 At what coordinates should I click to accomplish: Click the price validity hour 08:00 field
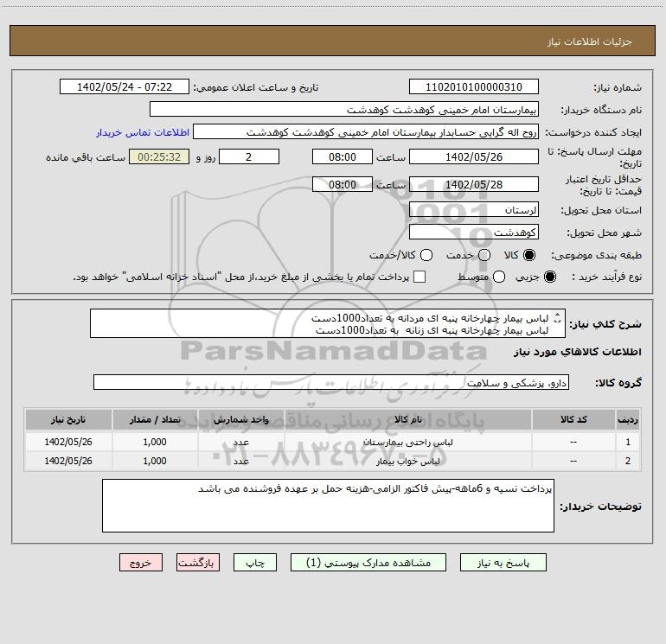click(343, 184)
